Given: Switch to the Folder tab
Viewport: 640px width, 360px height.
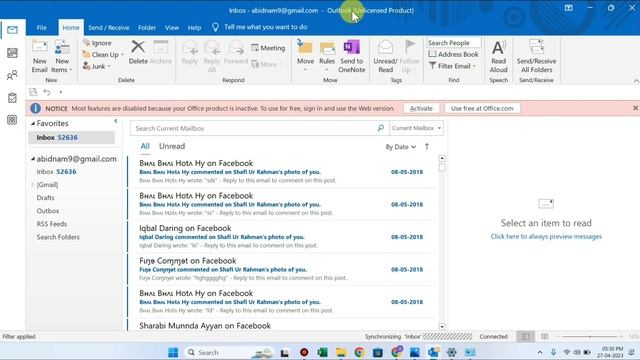Looking at the screenshot, I should pyautogui.click(x=147, y=27).
